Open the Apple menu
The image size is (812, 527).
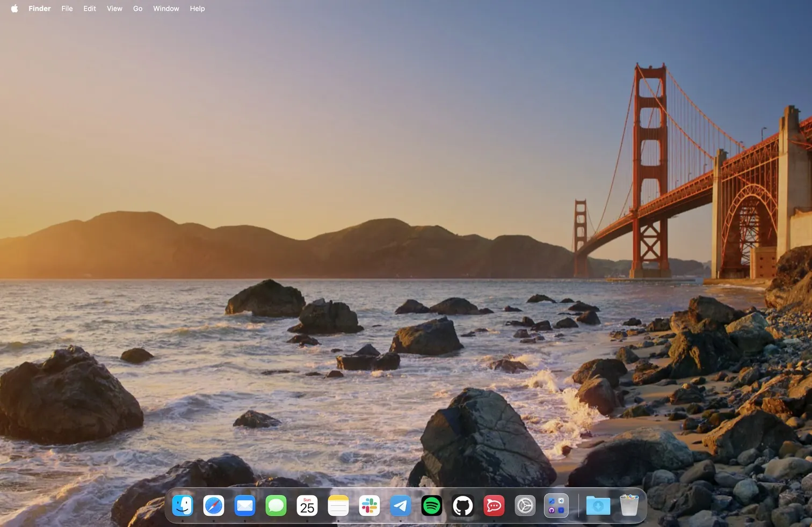15,9
